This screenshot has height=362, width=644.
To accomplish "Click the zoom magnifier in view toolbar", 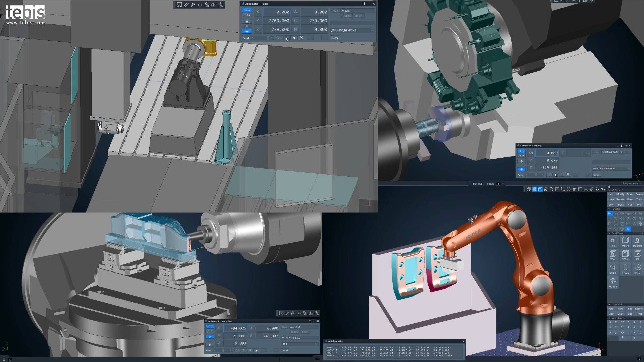I will 551,189.
